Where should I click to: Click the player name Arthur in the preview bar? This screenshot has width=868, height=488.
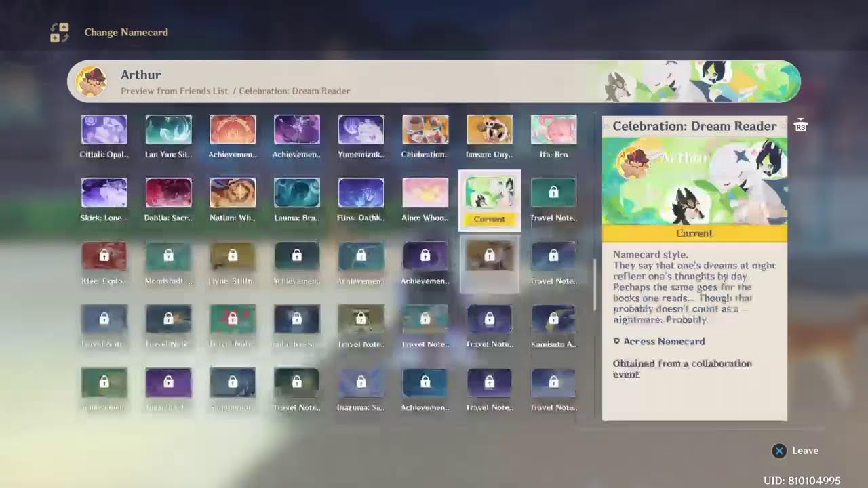point(141,75)
